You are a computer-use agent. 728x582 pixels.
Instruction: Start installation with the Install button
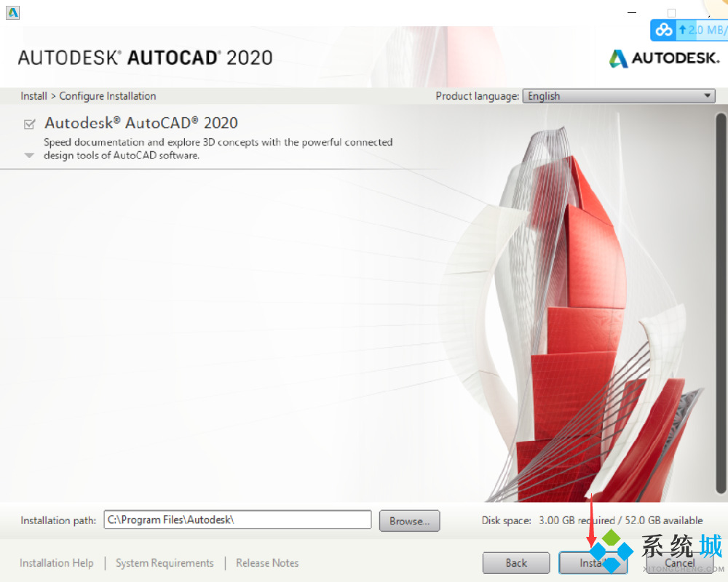point(582,563)
